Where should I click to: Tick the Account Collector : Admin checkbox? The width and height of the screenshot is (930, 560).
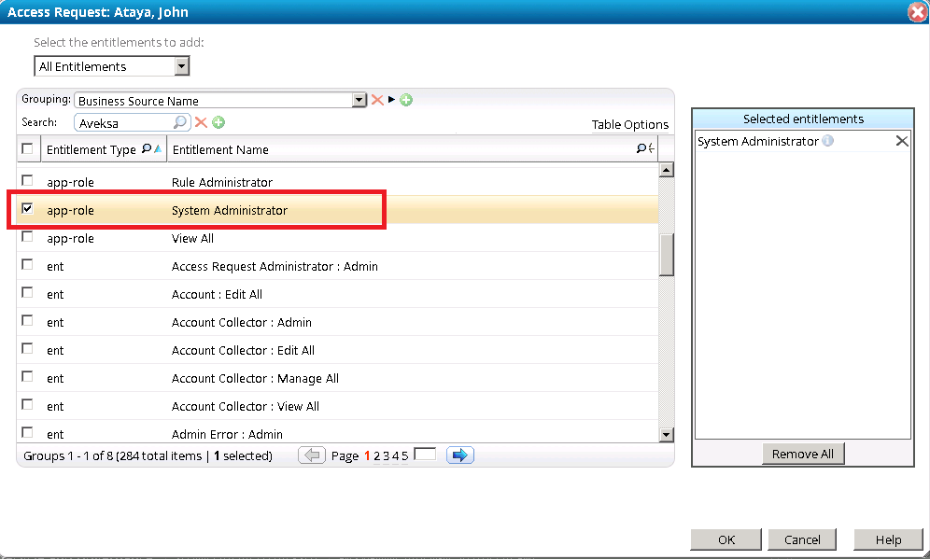point(27,321)
